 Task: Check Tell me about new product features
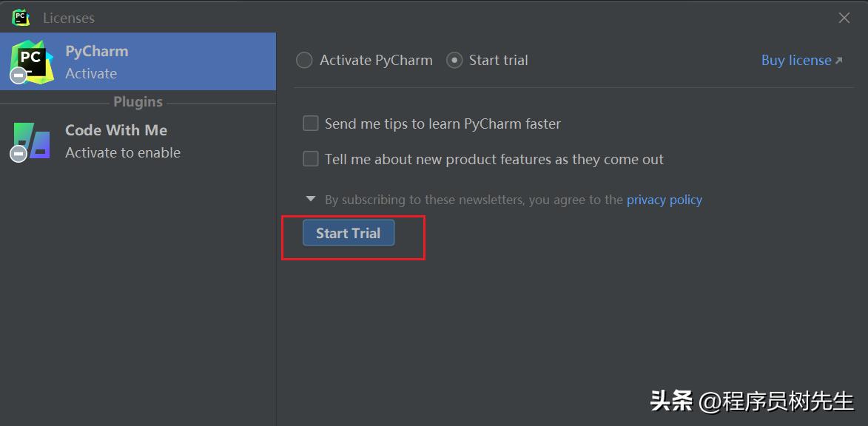pyautogui.click(x=311, y=159)
